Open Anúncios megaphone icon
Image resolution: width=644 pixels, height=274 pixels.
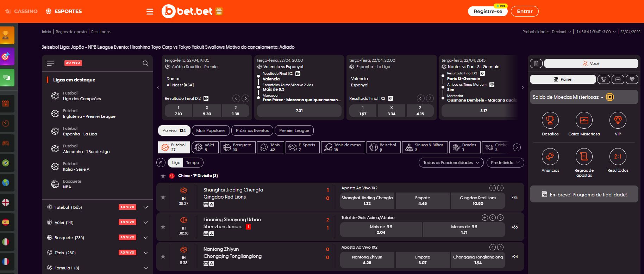550,157
